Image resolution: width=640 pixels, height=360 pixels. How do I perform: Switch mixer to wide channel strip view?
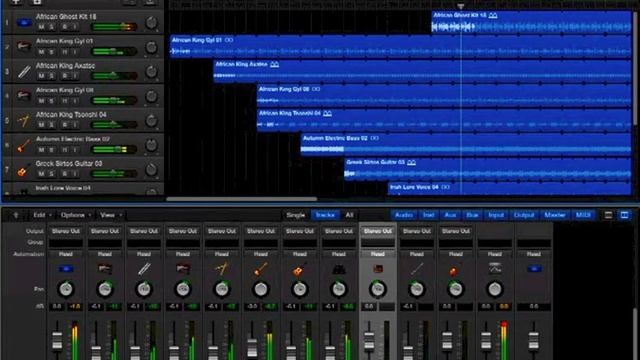tap(624, 215)
